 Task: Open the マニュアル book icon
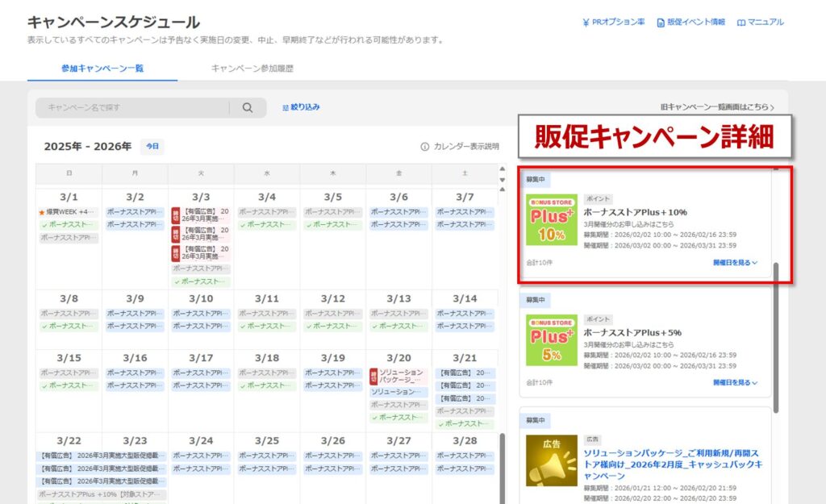[740, 22]
